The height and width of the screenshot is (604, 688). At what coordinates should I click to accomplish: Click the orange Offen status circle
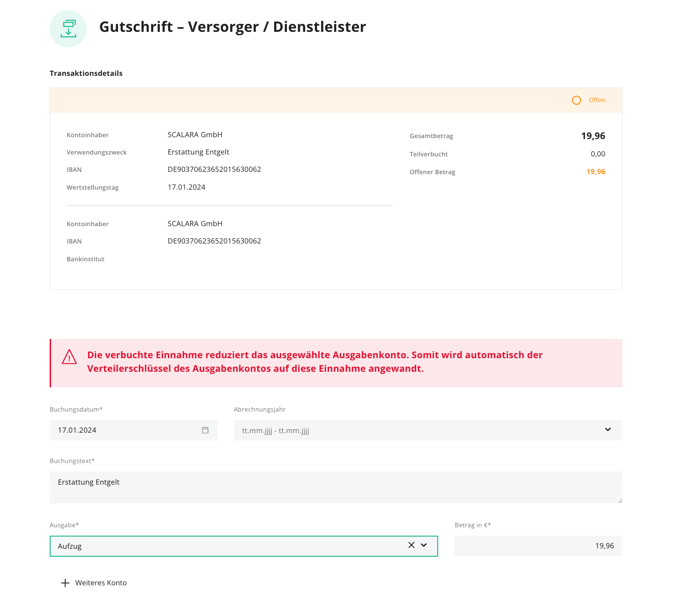click(x=577, y=100)
